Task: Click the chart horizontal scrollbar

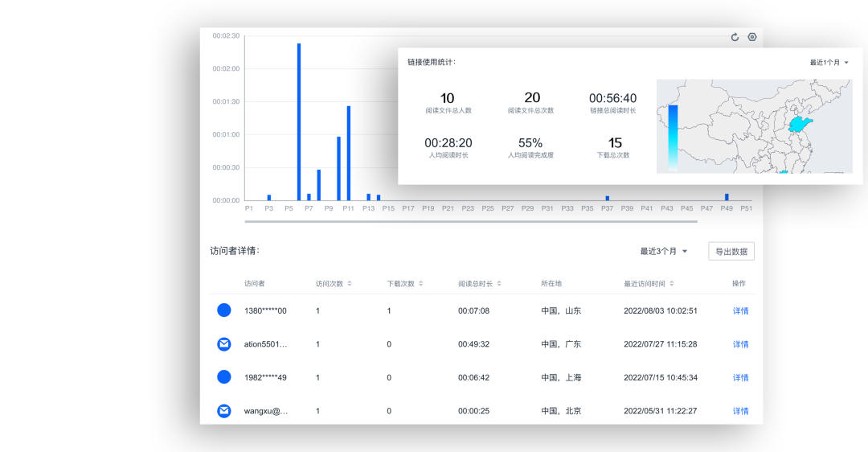Action: (471, 221)
